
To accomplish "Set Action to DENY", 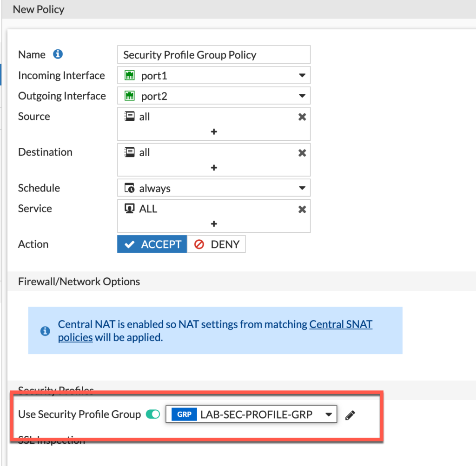I will click(x=216, y=244).
